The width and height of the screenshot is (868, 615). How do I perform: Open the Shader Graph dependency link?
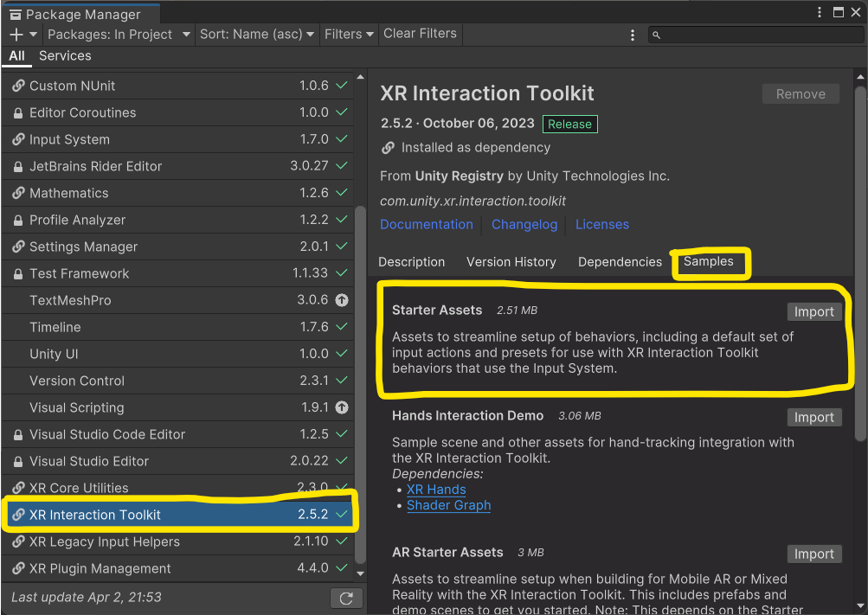pos(449,505)
